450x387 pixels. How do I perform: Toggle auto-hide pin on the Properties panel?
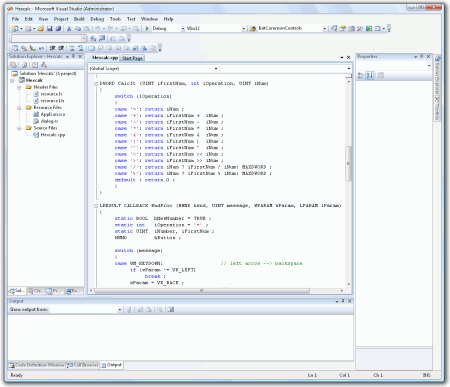click(x=422, y=57)
